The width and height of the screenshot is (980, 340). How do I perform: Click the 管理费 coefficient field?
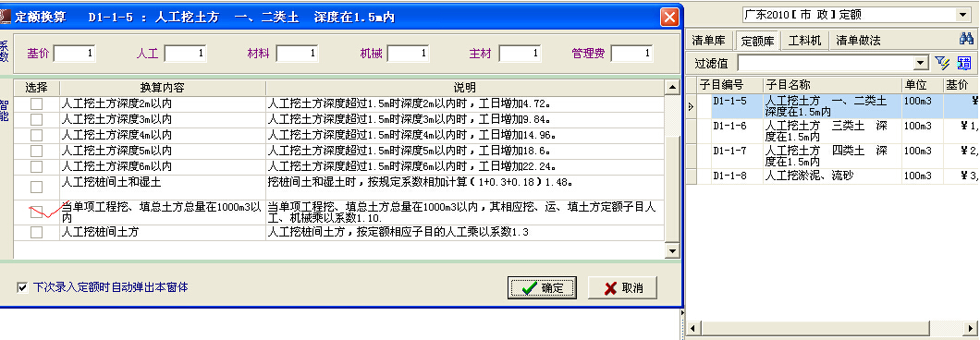coord(631,54)
